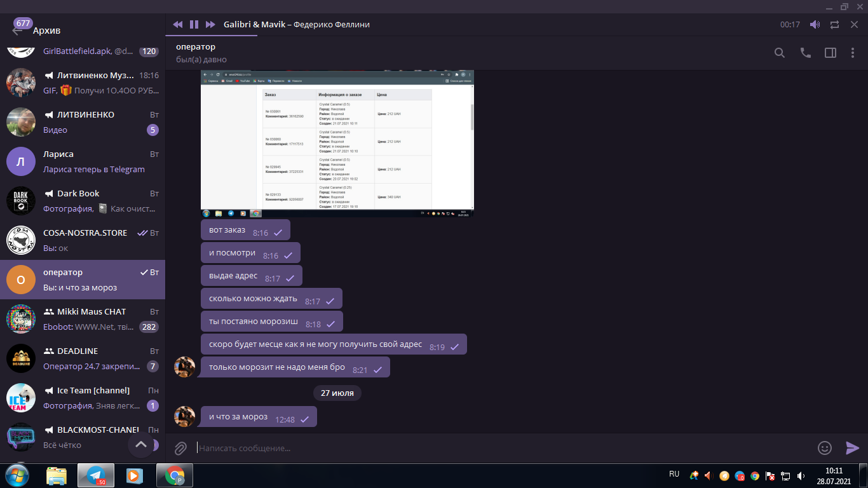Open the three-dot chat options menu

853,53
